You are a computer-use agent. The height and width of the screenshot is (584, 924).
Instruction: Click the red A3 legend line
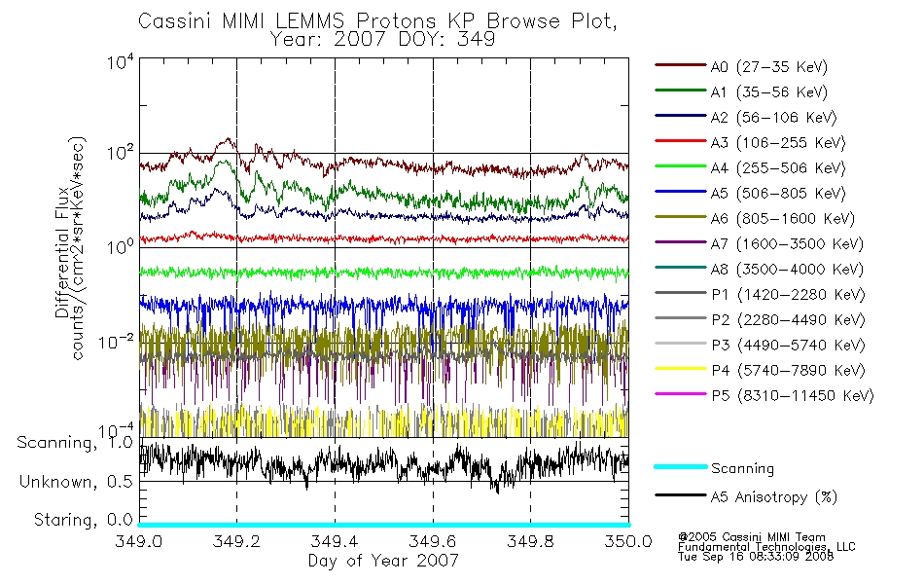(x=681, y=141)
